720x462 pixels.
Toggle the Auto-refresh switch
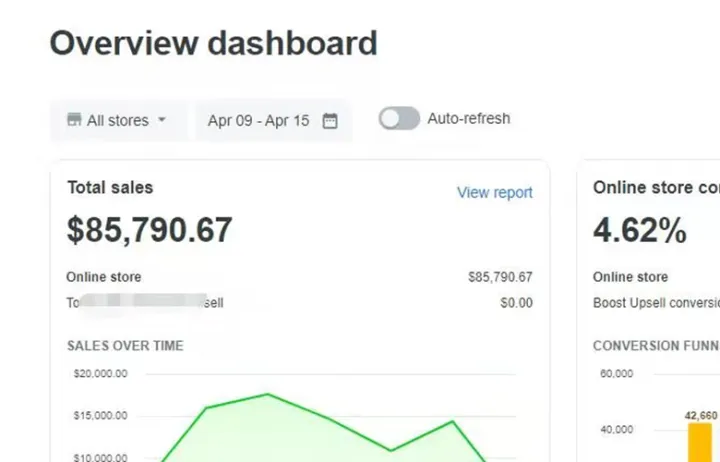[399, 118]
